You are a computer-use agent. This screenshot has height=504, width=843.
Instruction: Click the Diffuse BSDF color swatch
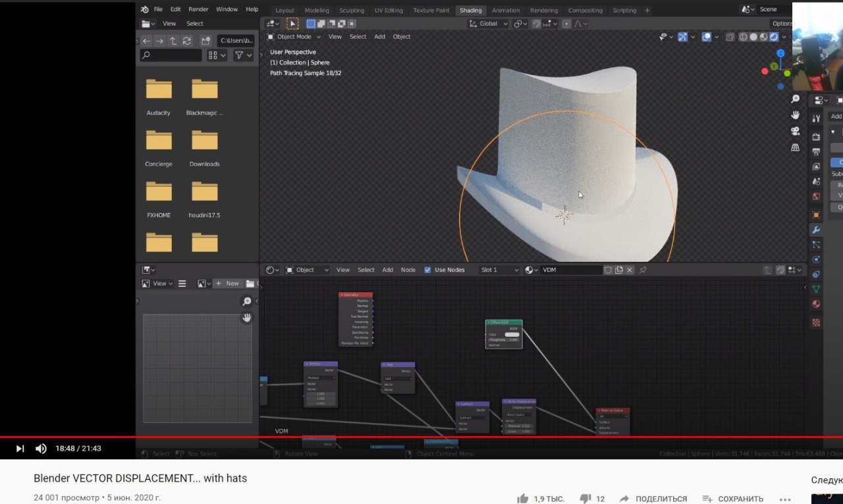[x=512, y=334]
